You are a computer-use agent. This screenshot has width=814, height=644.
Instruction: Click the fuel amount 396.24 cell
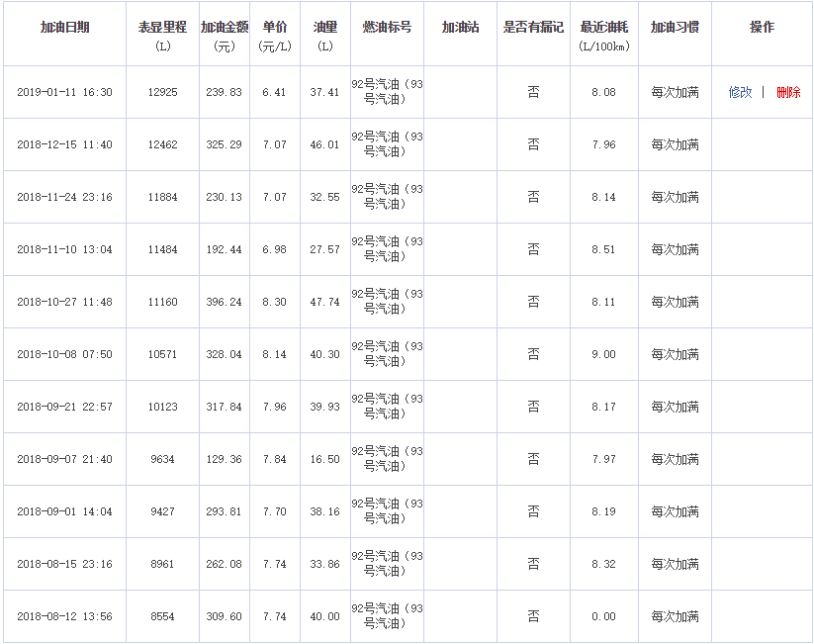click(x=225, y=302)
